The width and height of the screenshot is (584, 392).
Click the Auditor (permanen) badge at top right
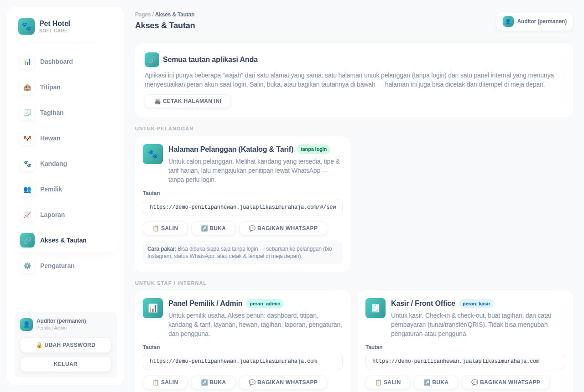(x=535, y=21)
